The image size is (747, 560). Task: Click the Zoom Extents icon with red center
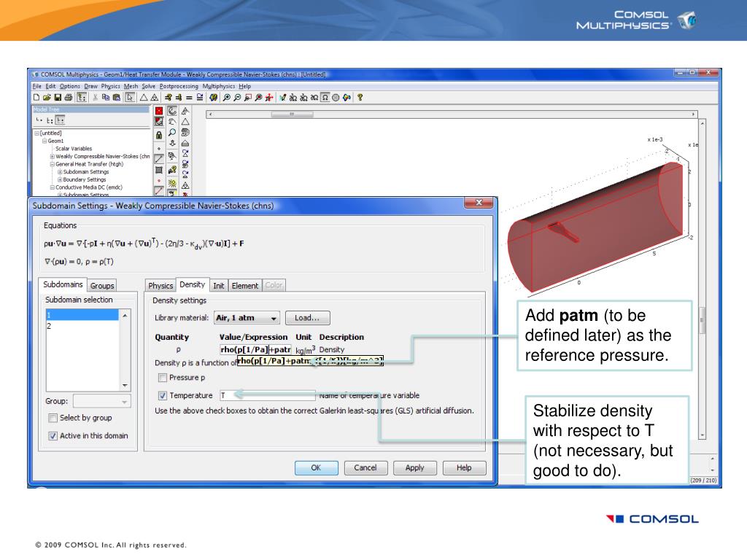click(258, 98)
